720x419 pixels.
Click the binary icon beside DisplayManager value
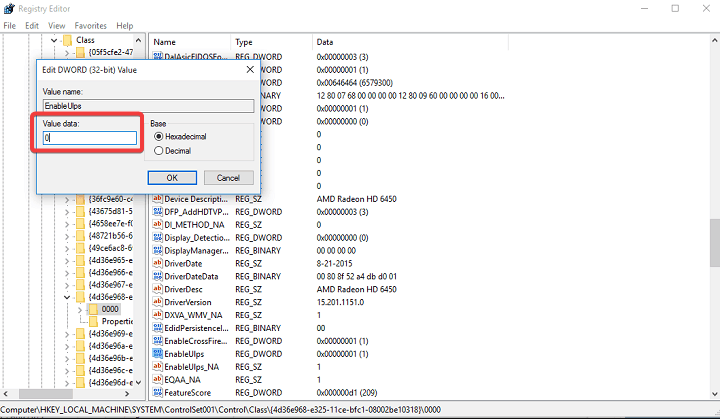coord(158,251)
